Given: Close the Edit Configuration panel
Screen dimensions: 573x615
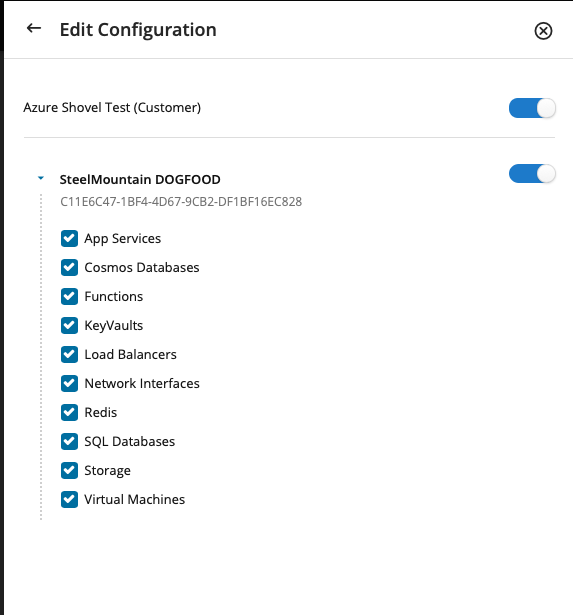Looking at the screenshot, I should [x=543, y=31].
